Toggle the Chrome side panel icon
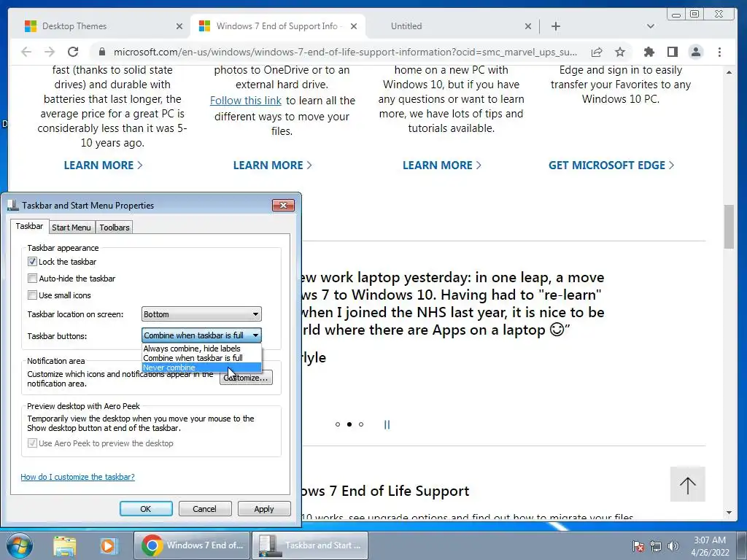Screen dimensions: 747x560 (x=672, y=52)
